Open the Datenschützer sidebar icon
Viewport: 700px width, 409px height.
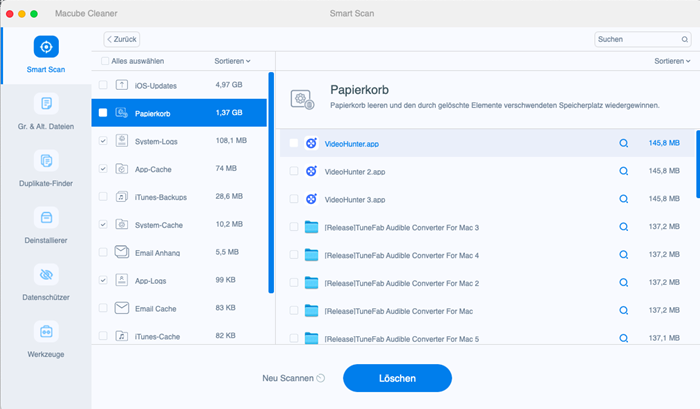coord(46,275)
